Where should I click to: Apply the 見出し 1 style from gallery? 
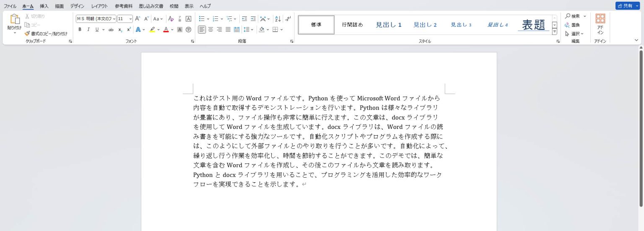pyautogui.click(x=388, y=25)
